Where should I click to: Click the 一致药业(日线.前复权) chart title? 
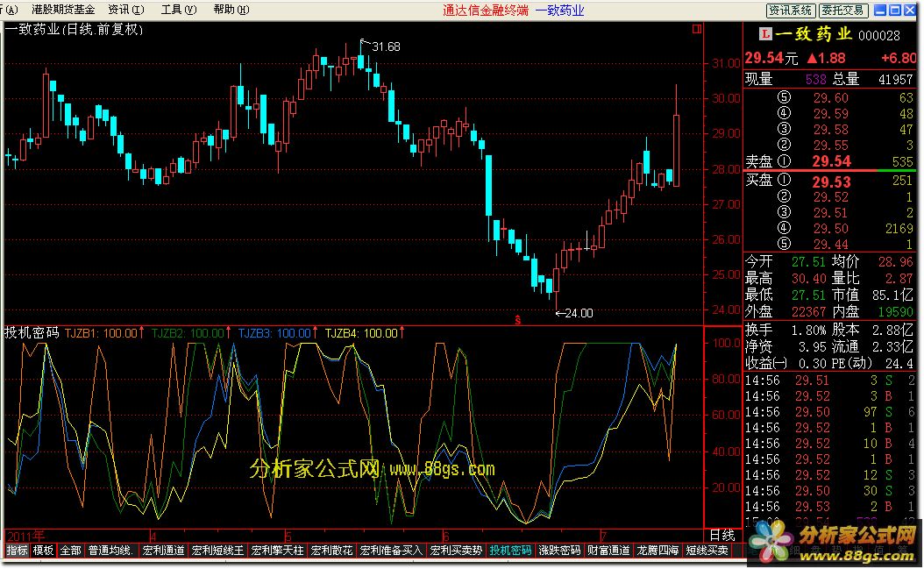coord(75,29)
